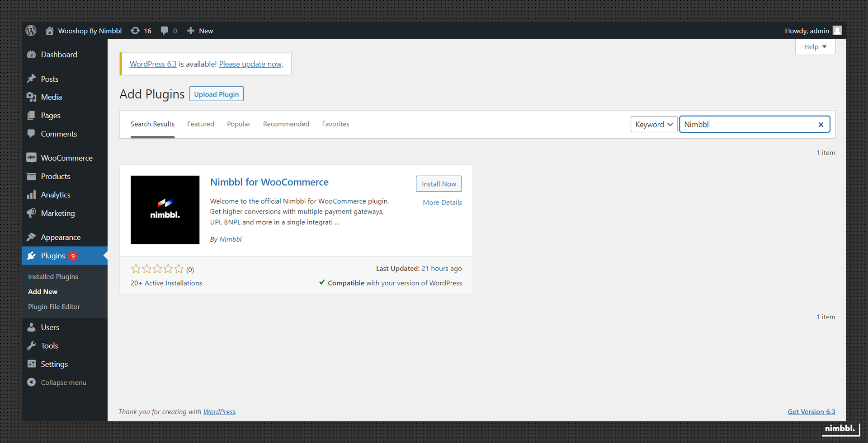868x443 pixels.
Task: Click the New item plus icon
Action: (190, 30)
